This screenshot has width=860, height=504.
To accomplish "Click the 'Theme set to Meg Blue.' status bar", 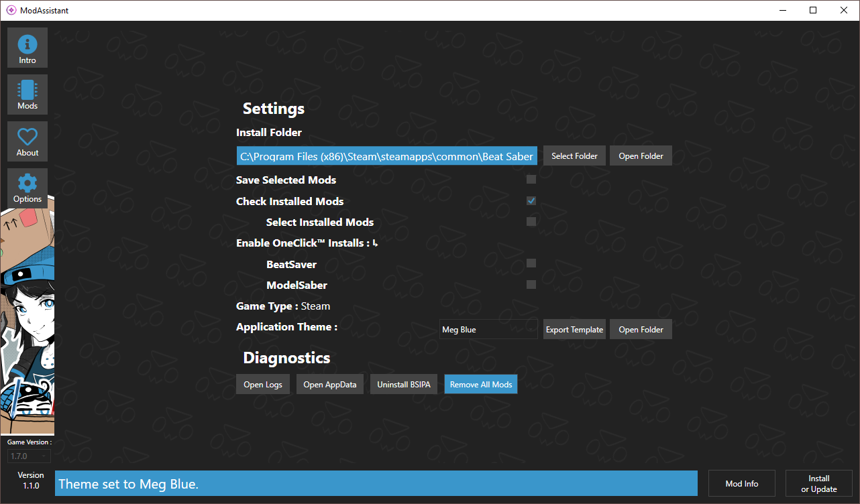I will tap(376, 483).
